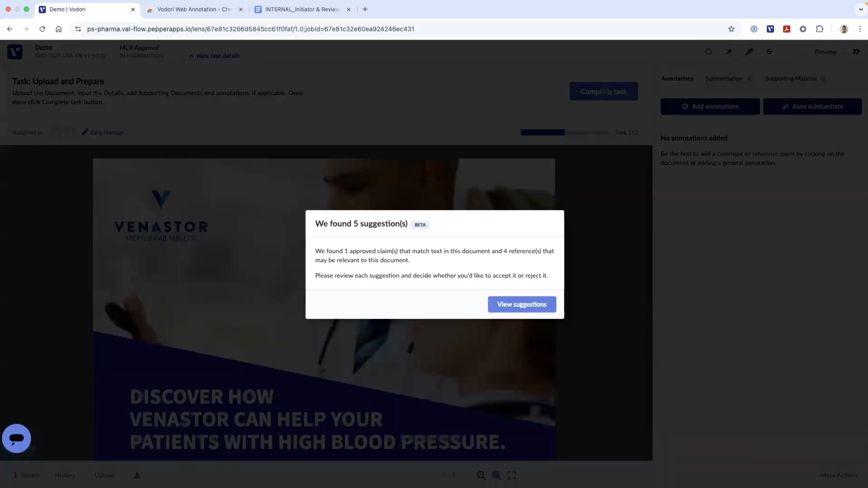Select the rectangle annotation tool icon
The image size is (868, 488).
pyautogui.click(x=708, y=52)
